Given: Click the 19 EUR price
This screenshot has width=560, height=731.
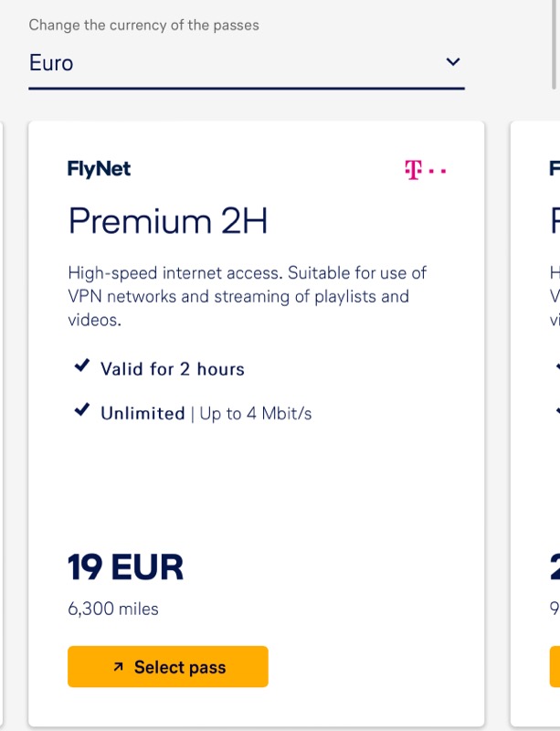Looking at the screenshot, I should click(x=125, y=567).
